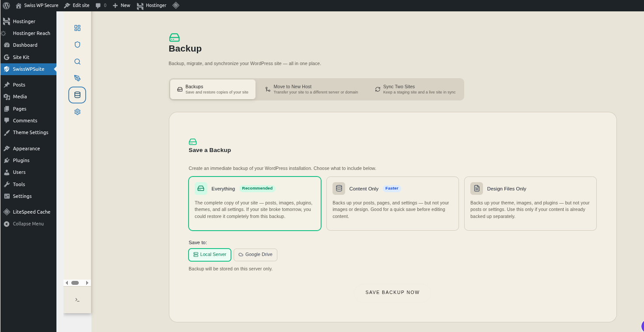Viewport: 644px width, 332px height.
Task: Open the terminal console icon at sidebar bottom
Action: (77, 300)
